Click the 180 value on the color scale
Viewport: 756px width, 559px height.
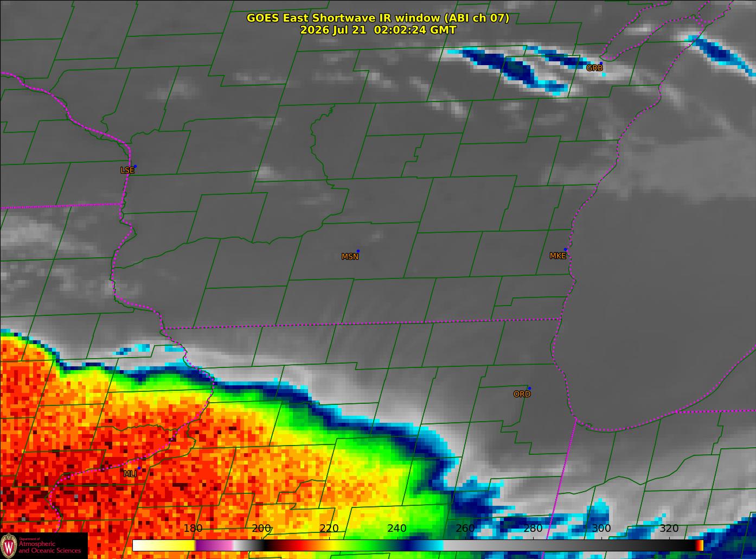(x=193, y=529)
